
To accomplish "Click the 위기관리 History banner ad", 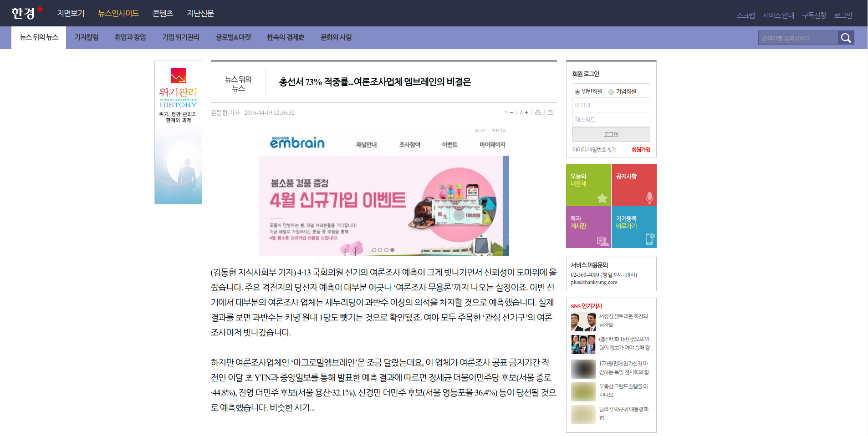I will pos(178,132).
